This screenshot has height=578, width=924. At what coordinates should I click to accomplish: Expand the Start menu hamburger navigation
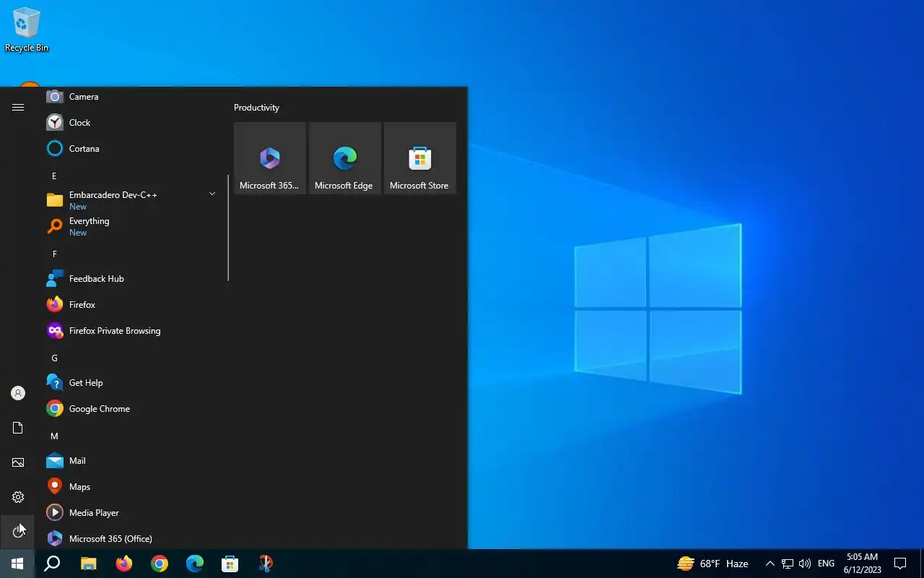[x=18, y=107]
